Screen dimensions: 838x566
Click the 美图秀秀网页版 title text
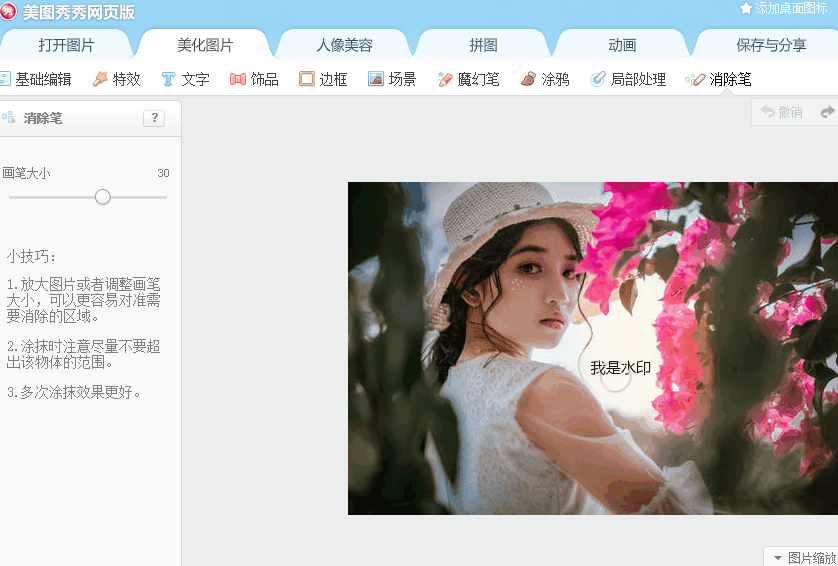(x=79, y=12)
